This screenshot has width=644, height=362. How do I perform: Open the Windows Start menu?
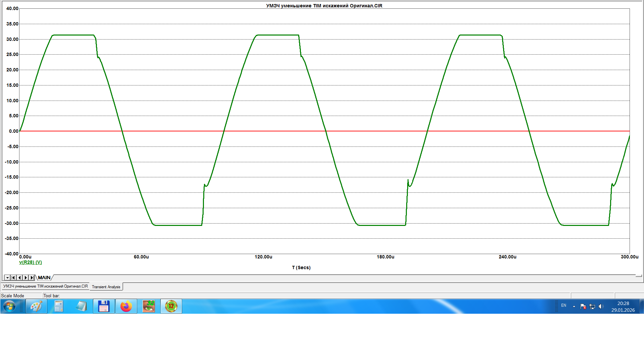pyautogui.click(x=9, y=306)
